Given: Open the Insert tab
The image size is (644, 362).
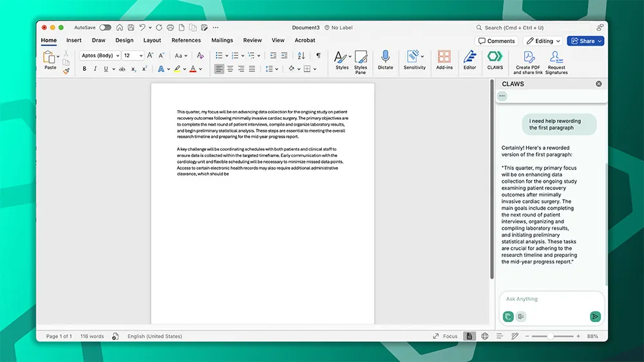Looking at the screenshot, I should tap(74, 41).
